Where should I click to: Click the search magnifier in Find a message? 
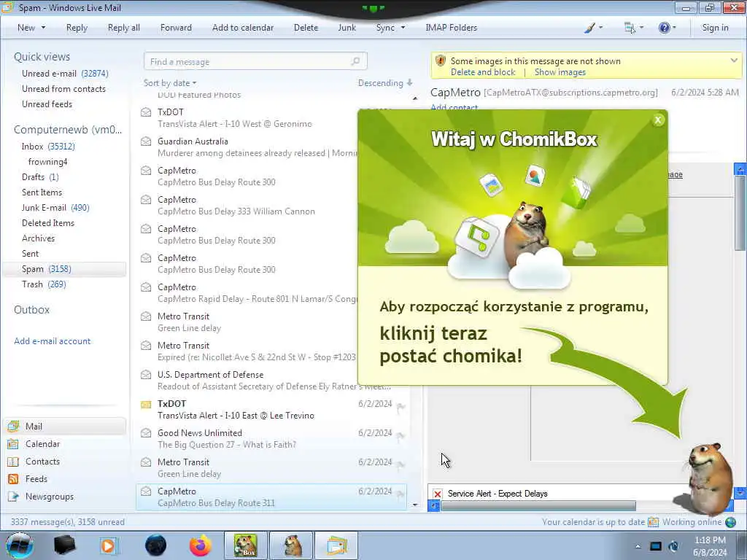pyautogui.click(x=355, y=61)
